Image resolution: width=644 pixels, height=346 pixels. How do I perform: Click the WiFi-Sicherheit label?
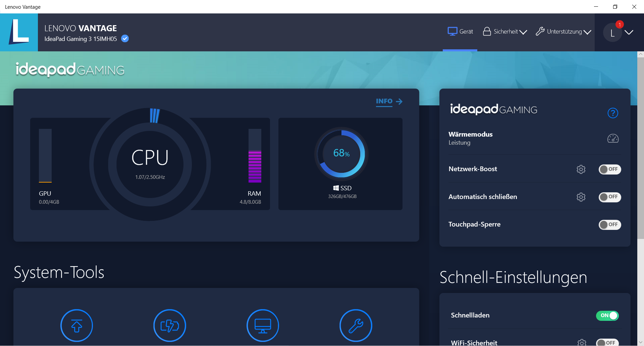point(474,343)
